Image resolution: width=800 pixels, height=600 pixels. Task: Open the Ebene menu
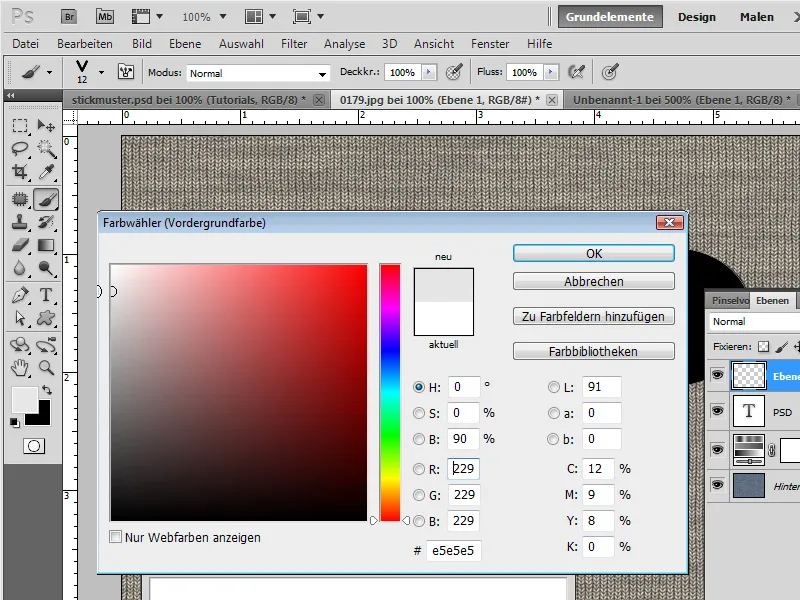pyautogui.click(x=185, y=44)
